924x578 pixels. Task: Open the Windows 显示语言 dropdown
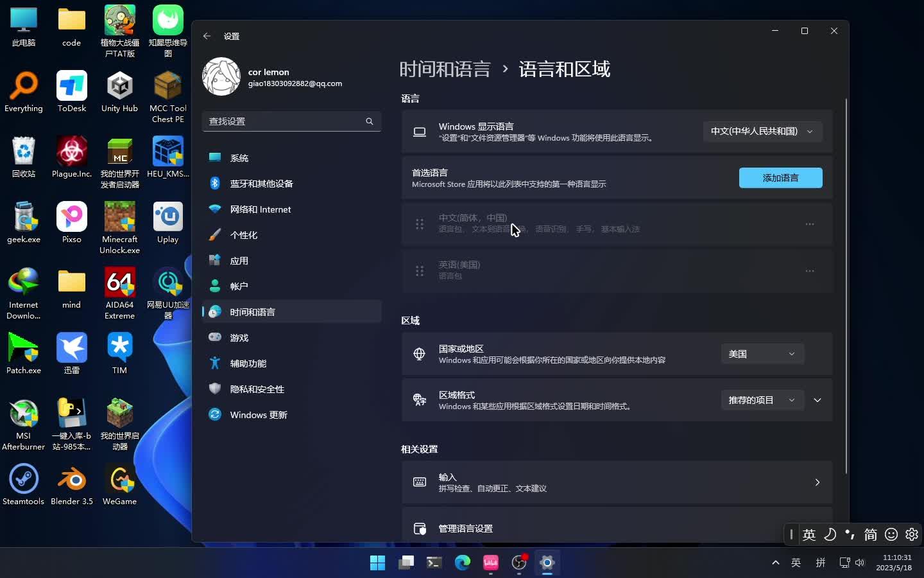762,131
